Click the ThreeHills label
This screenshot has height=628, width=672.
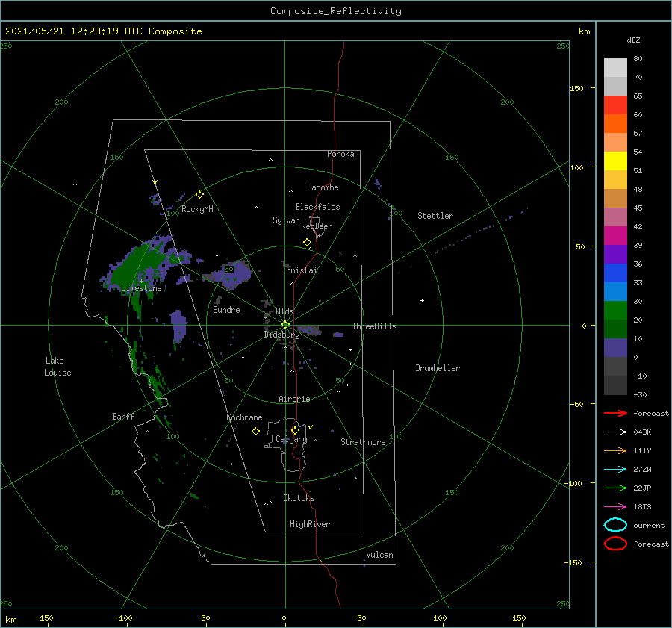[374, 326]
